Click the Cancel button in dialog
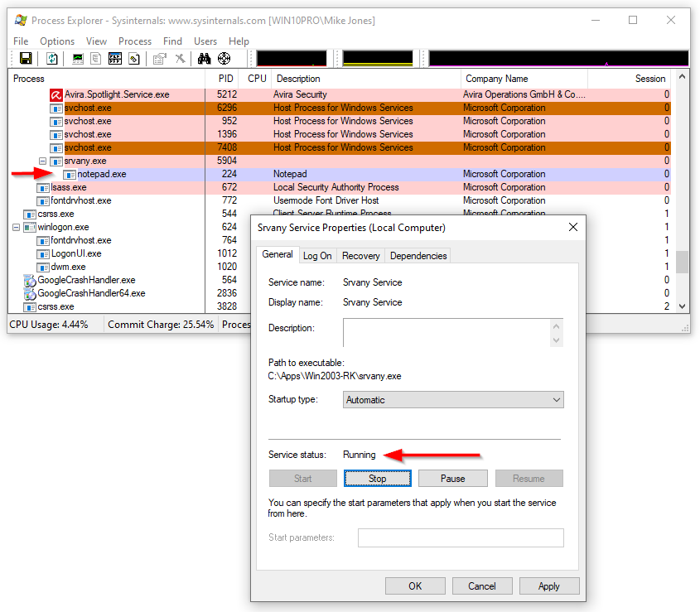The height and width of the screenshot is (612, 700). point(482,586)
